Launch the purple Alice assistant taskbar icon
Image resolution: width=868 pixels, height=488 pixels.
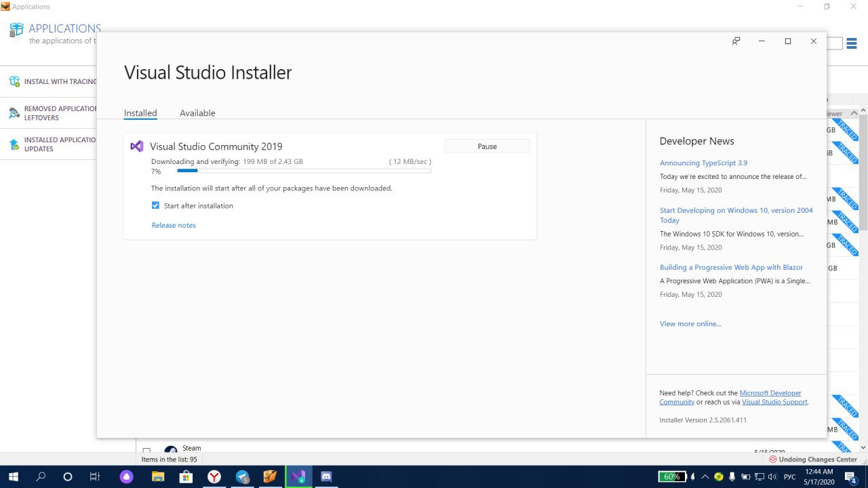[127, 476]
